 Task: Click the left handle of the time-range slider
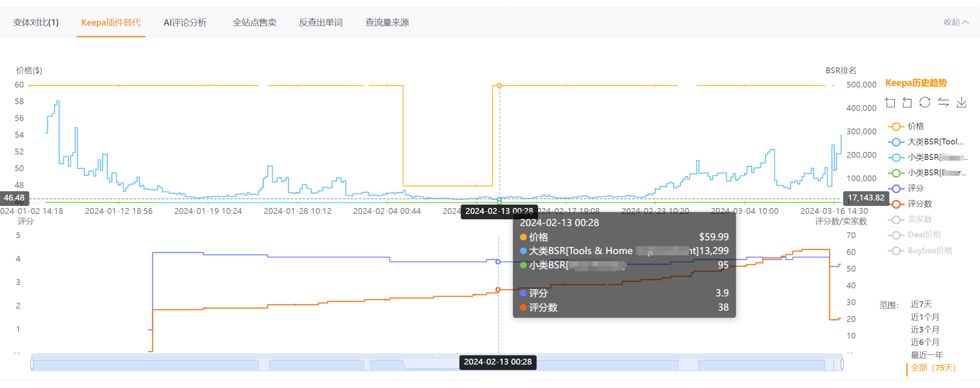click(32, 365)
